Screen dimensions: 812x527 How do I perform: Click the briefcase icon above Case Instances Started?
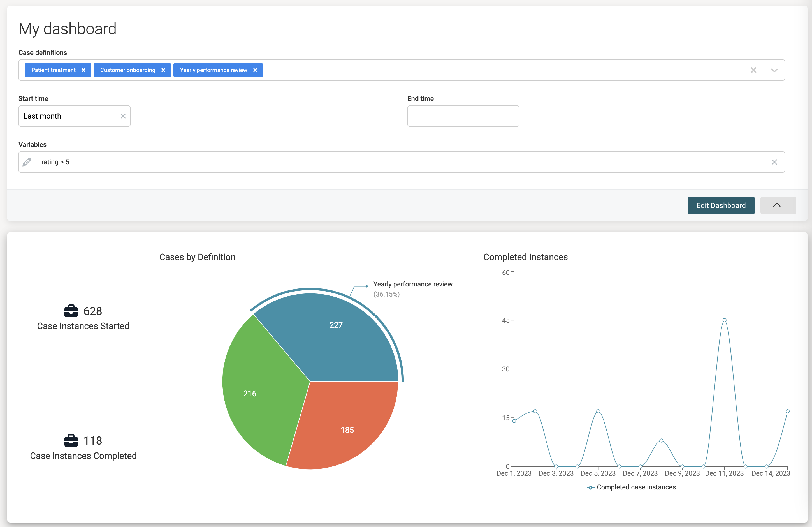[71, 311]
